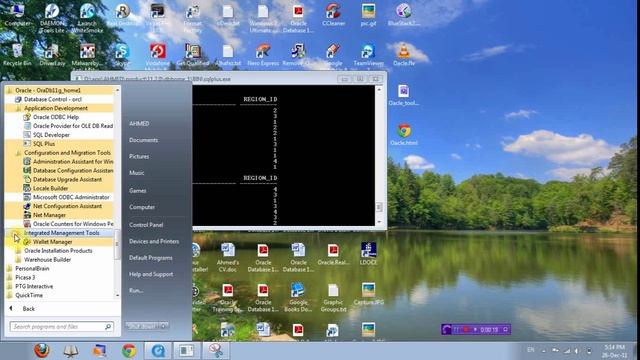Open the taskbar clock showing 5:14 PM
The image size is (640, 360).
tap(615, 351)
